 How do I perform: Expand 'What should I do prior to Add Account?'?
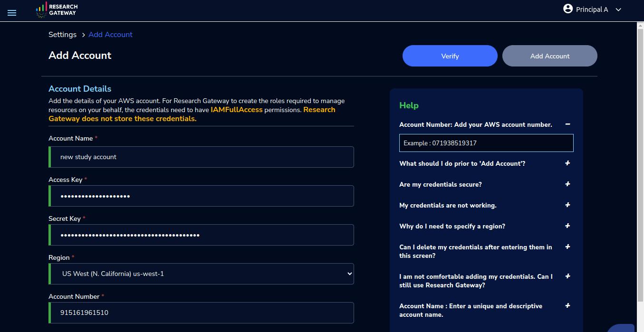[x=567, y=163]
